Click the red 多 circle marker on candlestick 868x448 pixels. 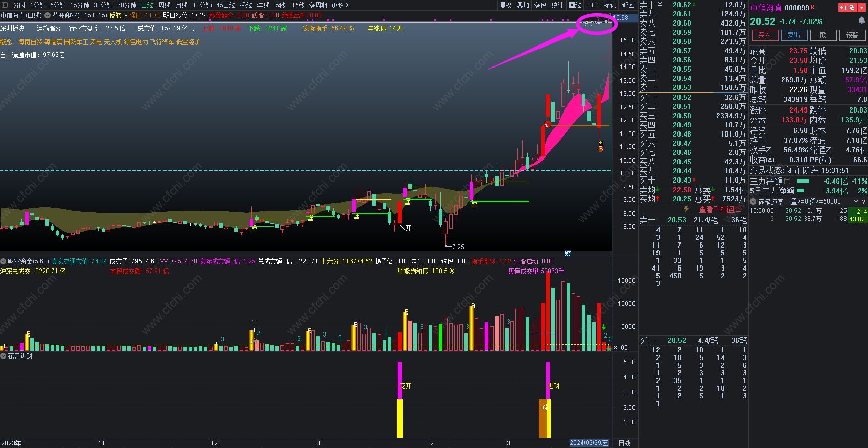tap(548, 124)
